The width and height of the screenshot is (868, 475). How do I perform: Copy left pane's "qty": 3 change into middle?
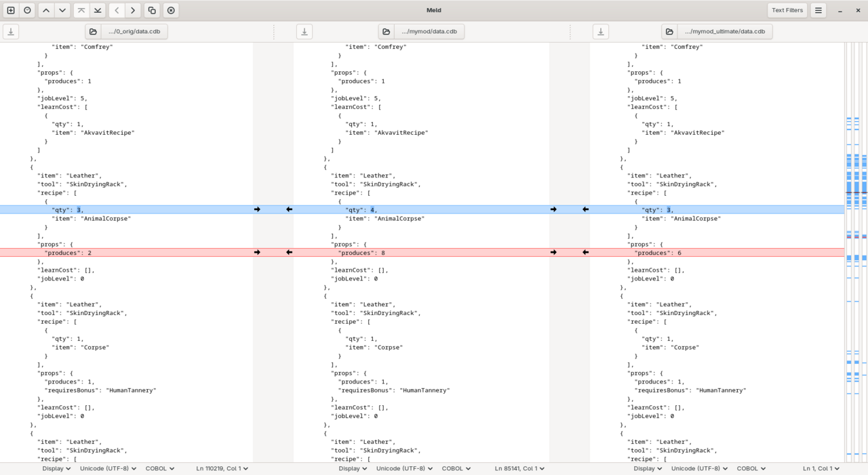[257, 209]
